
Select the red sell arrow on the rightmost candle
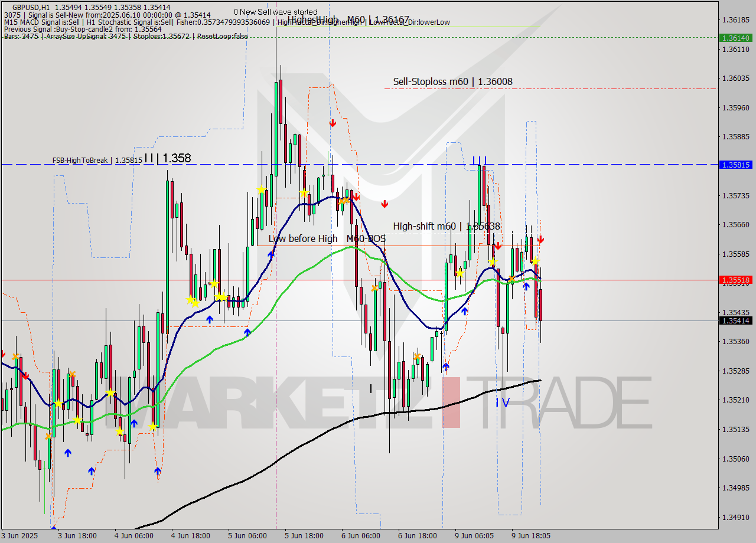pos(540,241)
